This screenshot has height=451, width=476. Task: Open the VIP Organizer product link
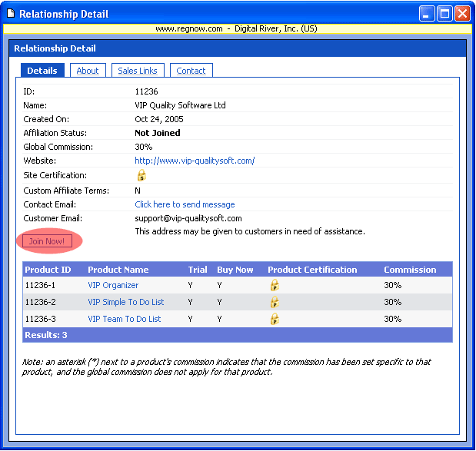point(113,285)
